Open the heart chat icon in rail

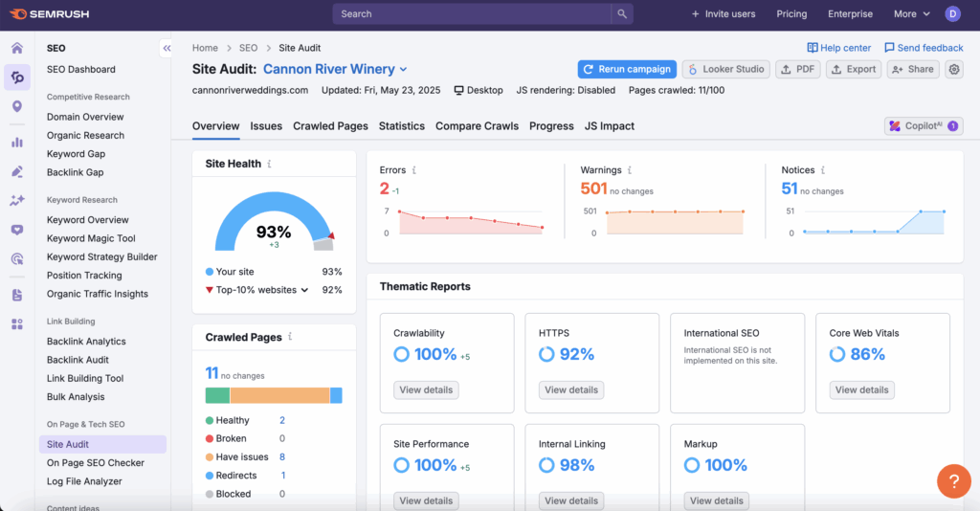17,230
